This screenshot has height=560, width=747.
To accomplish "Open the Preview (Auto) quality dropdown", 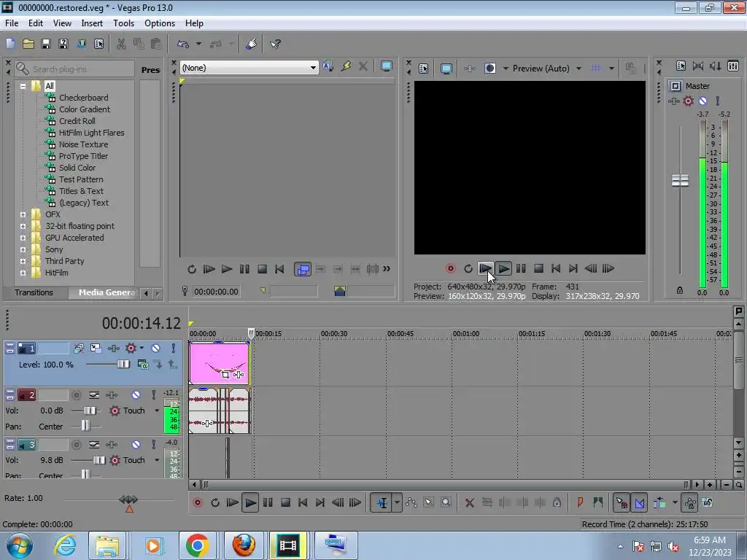I will 578,69.
